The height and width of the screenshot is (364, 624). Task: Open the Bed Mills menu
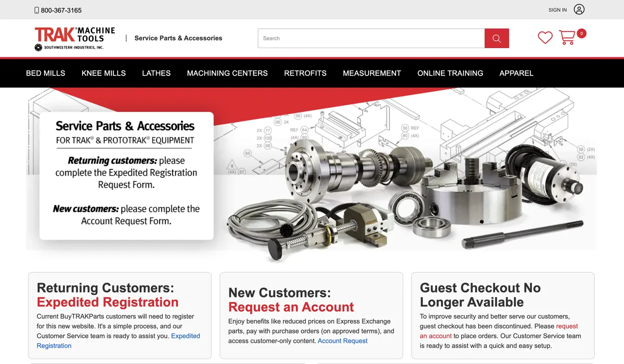[x=45, y=73]
